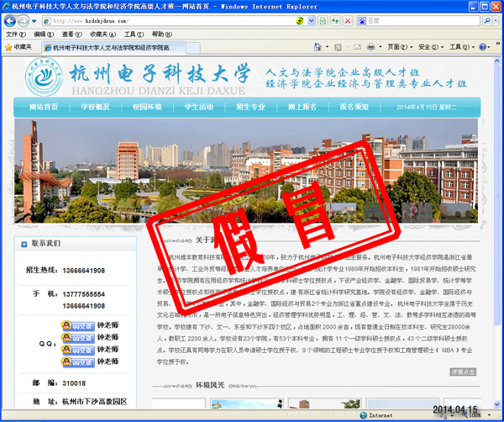
Task: Open the 文件(F) menu
Action: 16,34
